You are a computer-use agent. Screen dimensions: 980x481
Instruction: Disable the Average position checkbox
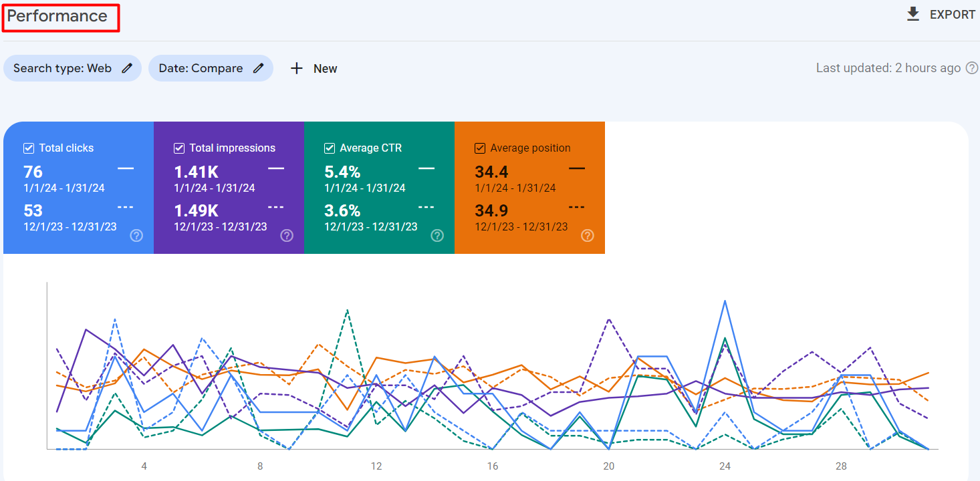[x=480, y=148]
